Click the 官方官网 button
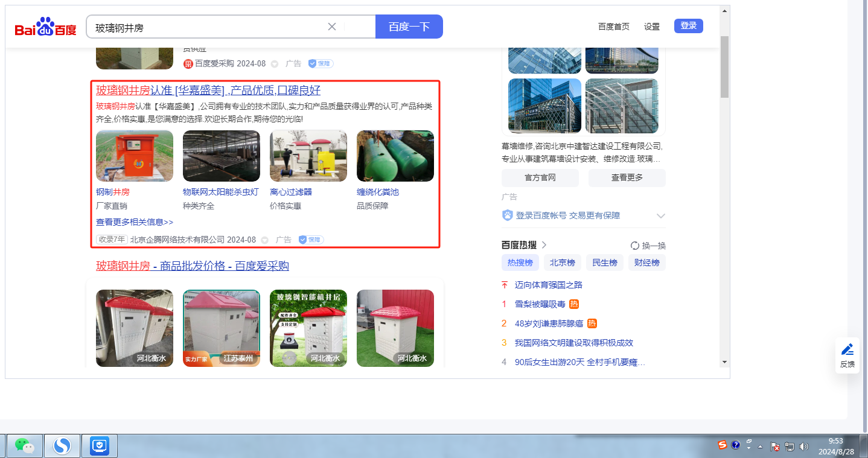This screenshot has height=458, width=868. pyautogui.click(x=540, y=177)
